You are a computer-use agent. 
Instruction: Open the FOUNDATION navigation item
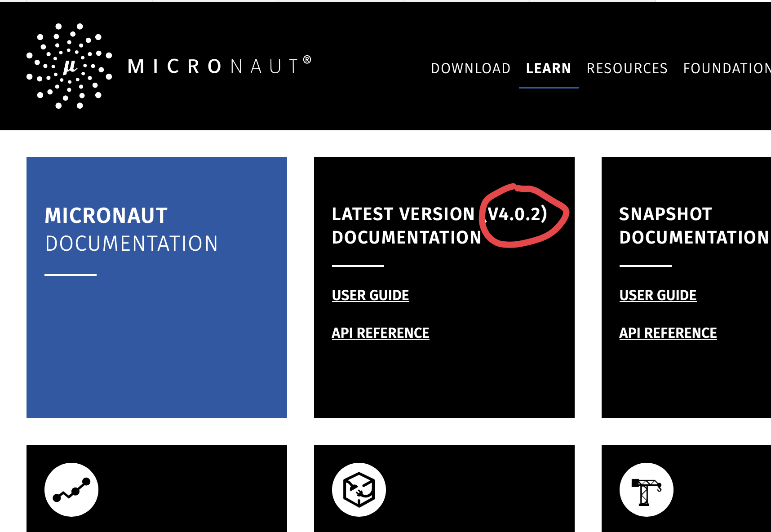(x=726, y=68)
